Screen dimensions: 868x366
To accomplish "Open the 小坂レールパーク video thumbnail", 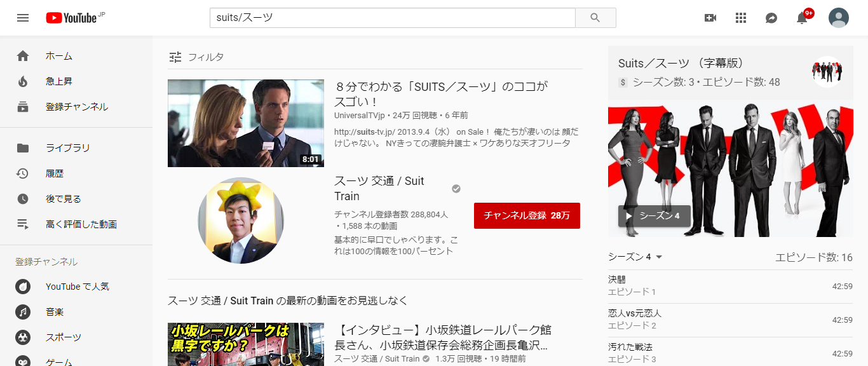I will coord(246,344).
